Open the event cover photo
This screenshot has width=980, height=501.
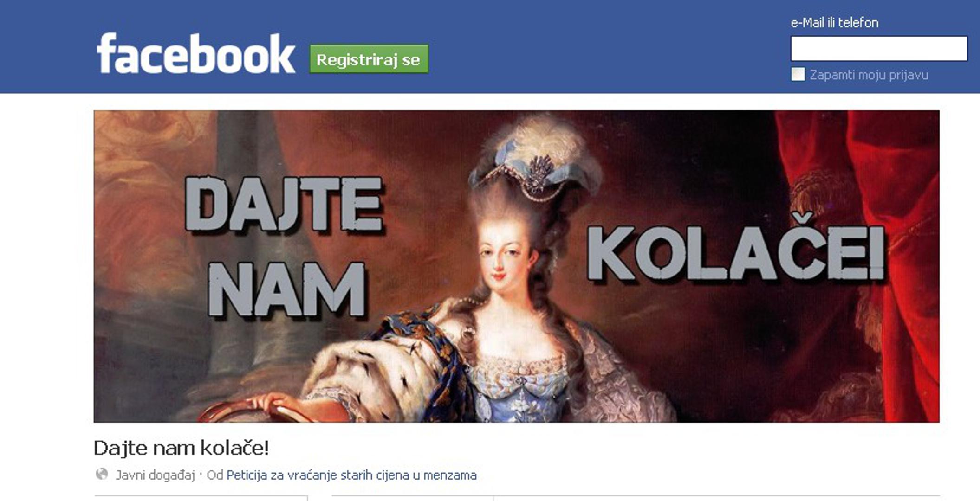(x=516, y=266)
